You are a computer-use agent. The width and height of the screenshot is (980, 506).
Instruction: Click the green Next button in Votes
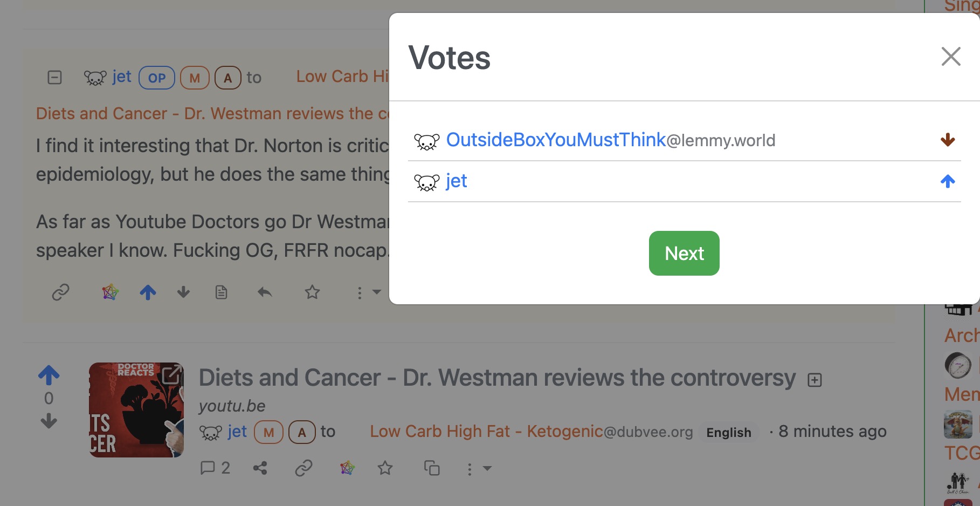[x=684, y=254]
